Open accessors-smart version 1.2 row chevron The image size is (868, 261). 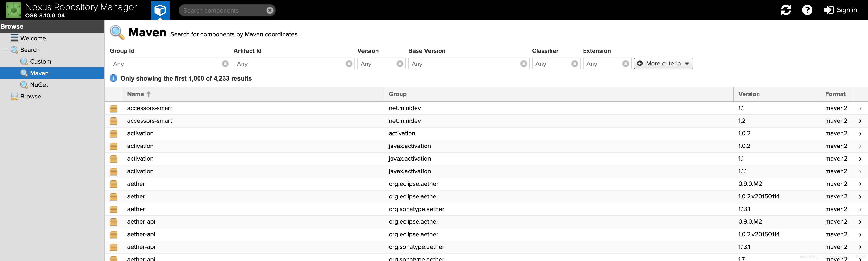[x=860, y=121]
